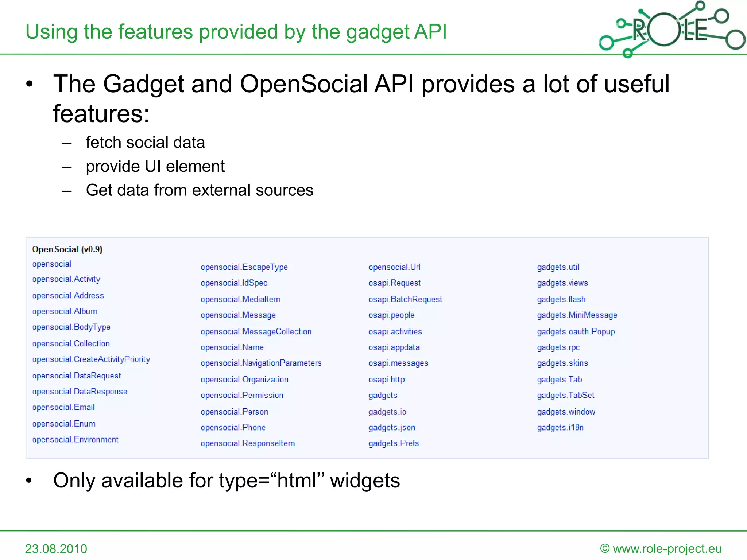
Task: Open the gadgets.MiniMessage link
Action: tap(577, 315)
